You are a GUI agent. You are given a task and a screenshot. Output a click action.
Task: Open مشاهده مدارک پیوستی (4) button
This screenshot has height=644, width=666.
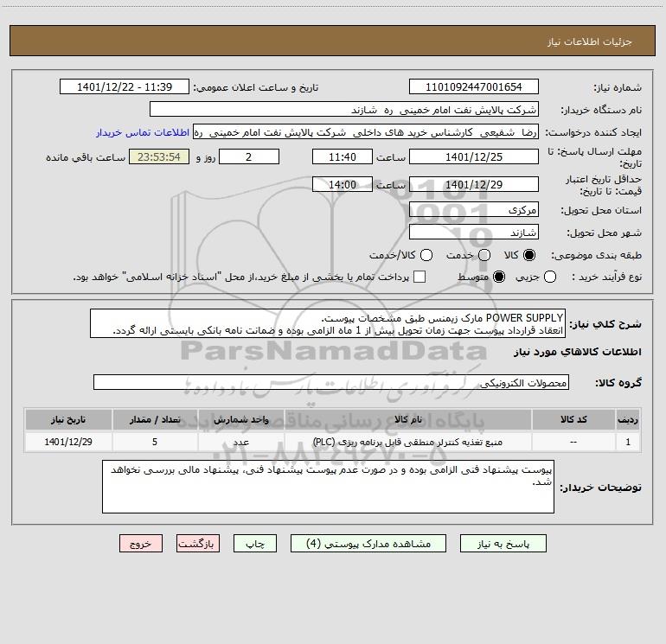tap(368, 544)
